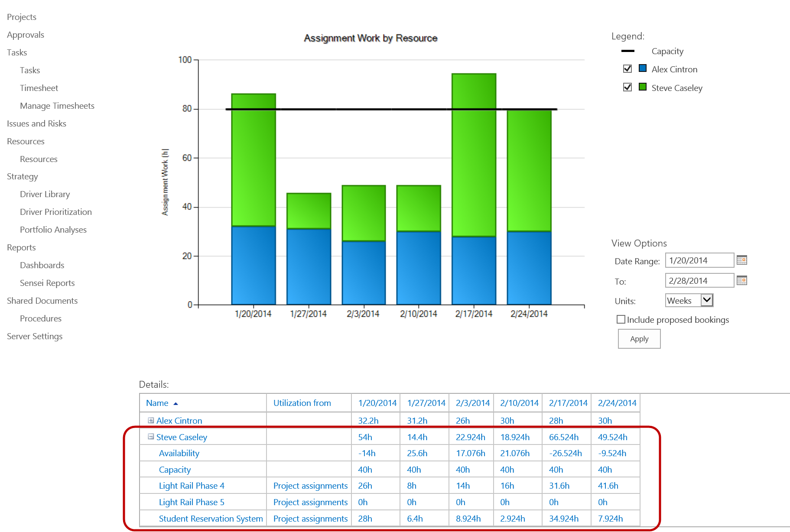Open Shared Documents link

[42, 301]
